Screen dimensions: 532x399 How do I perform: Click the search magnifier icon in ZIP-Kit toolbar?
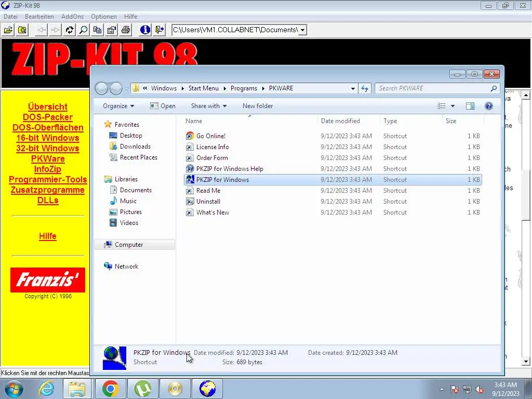(x=84, y=30)
